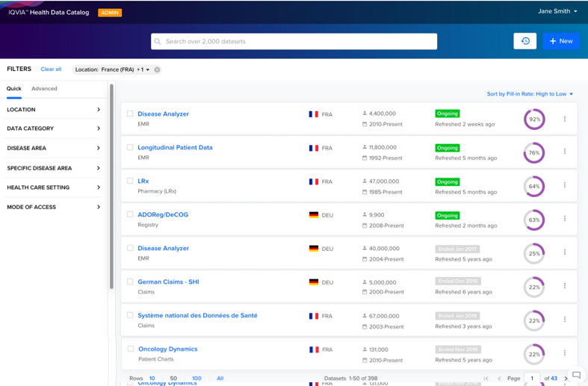Open the Jane Smith user menu
Viewport: 588px width, 386px height.
coord(557,11)
